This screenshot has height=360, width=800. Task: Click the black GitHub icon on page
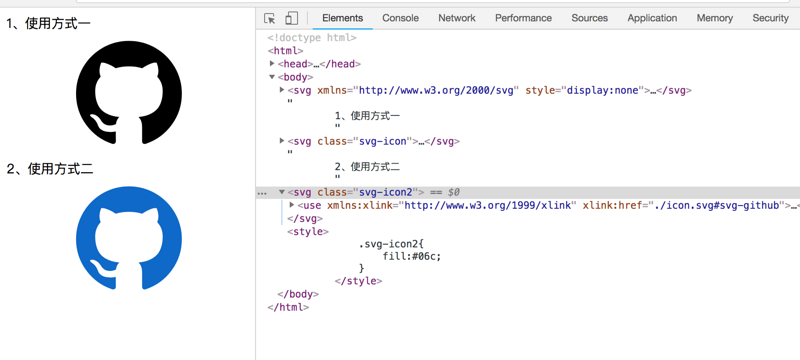click(129, 93)
